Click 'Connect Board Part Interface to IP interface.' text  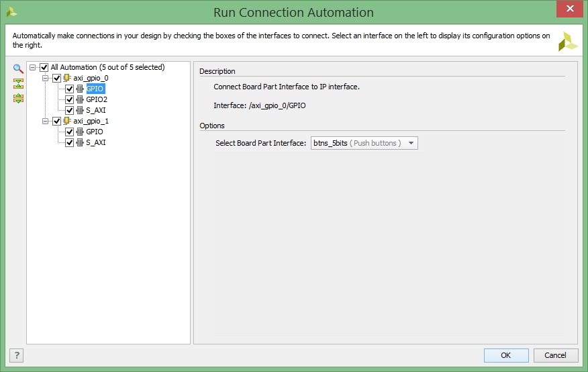287,87
